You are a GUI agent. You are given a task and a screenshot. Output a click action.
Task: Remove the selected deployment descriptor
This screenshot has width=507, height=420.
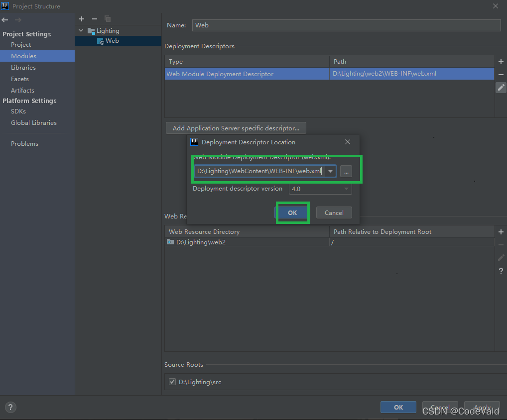(x=501, y=75)
